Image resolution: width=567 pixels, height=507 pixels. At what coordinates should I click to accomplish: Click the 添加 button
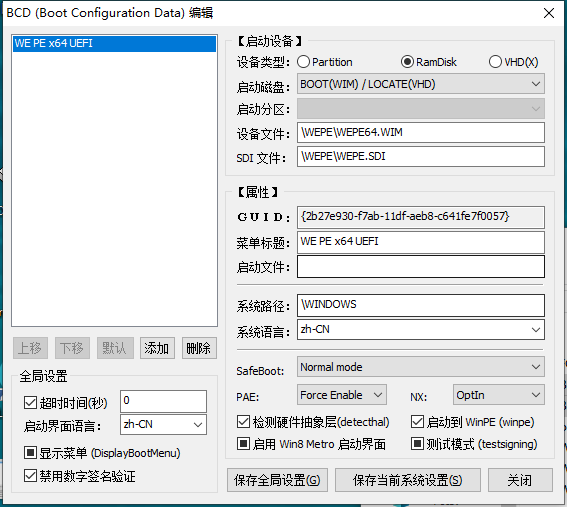tap(157, 348)
